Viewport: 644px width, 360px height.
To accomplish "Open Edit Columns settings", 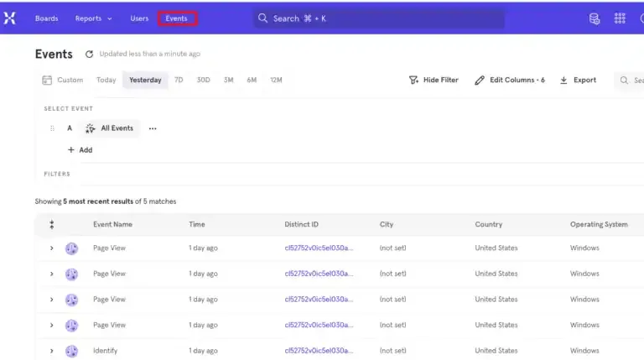I will 510,80.
